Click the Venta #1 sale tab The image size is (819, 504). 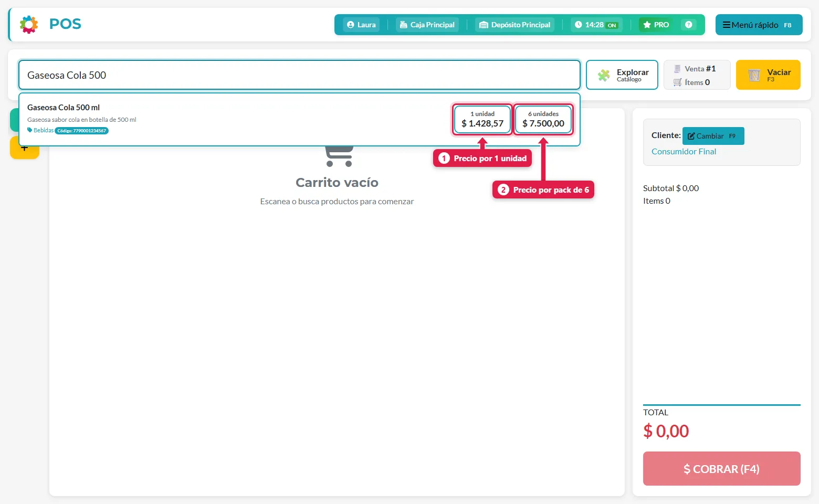tap(697, 75)
